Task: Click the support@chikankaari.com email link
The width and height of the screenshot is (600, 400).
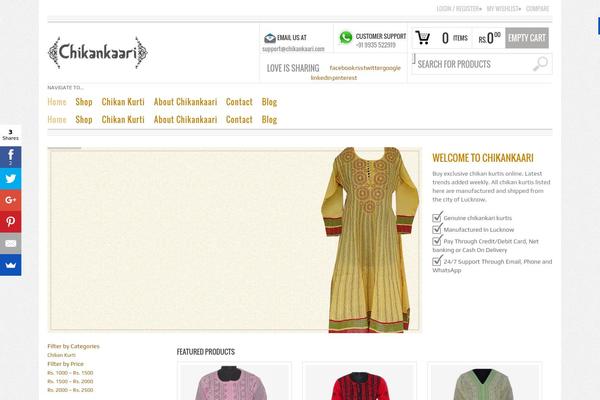Action: [293, 49]
